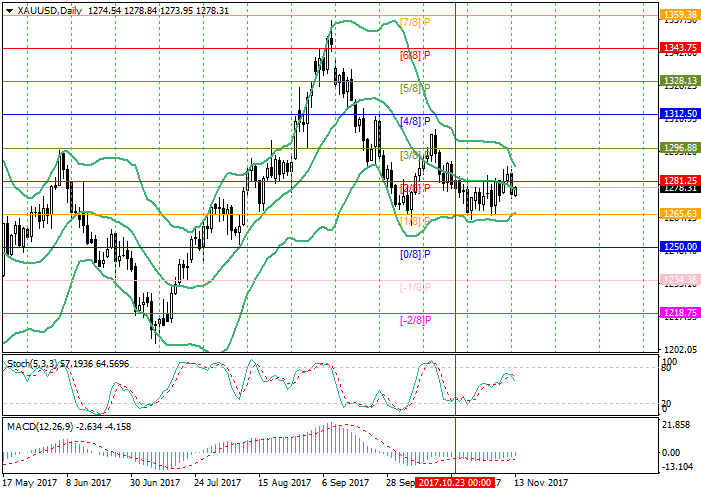Click the [0/8] P Murrey level label
701x494 pixels.
point(415,254)
